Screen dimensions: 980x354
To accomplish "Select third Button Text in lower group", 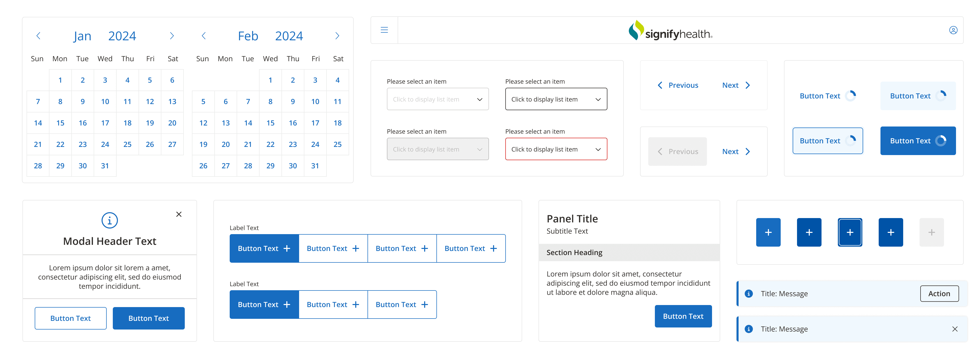I will pyautogui.click(x=402, y=305).
